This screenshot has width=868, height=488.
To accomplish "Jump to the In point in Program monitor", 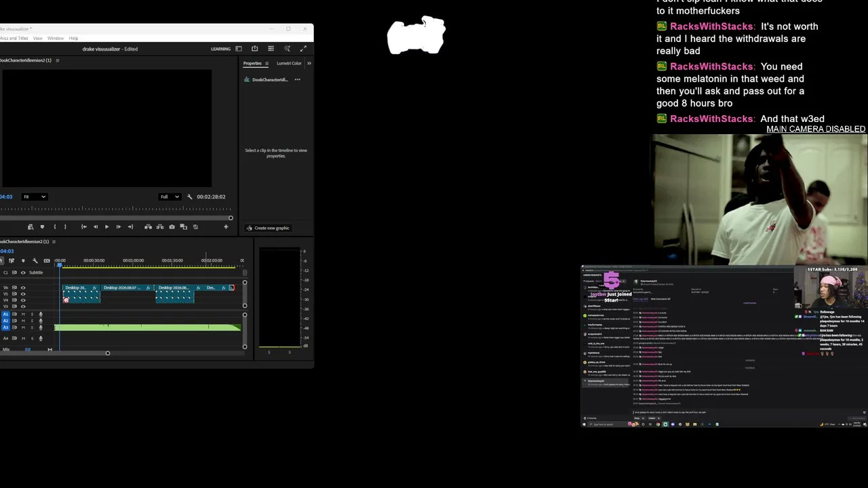I will (x=83, y=227).
